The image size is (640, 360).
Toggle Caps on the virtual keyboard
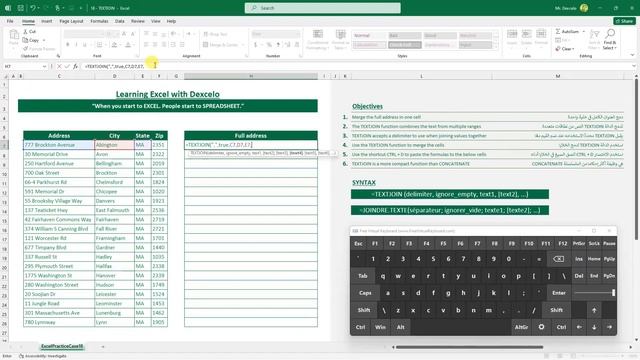pos(365,293)
